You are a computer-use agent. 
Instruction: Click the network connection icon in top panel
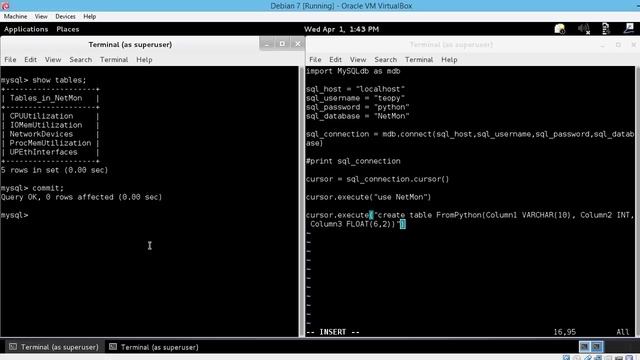click(x=606, y=29)
